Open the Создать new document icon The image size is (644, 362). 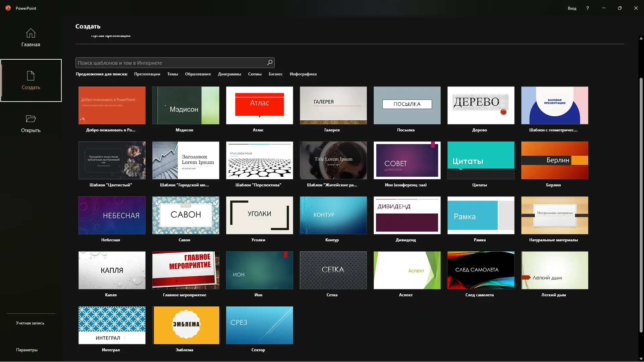point(31,76)
